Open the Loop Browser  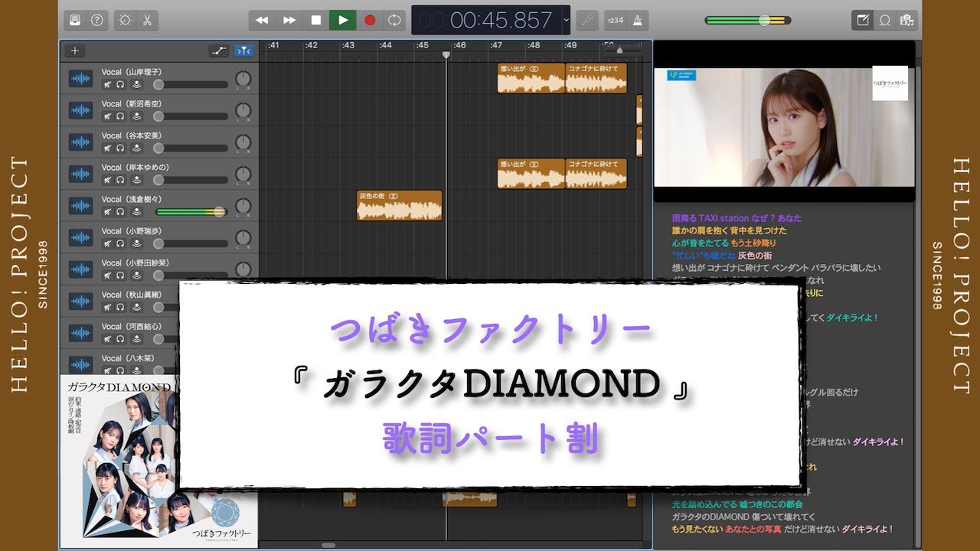pos(885,20)
